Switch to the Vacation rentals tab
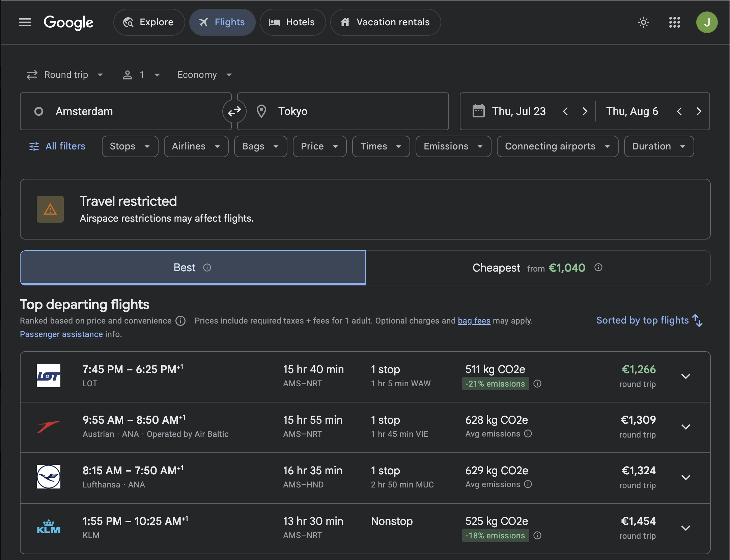730x560 pixels. pyautogui.click(x=386, y=22)
